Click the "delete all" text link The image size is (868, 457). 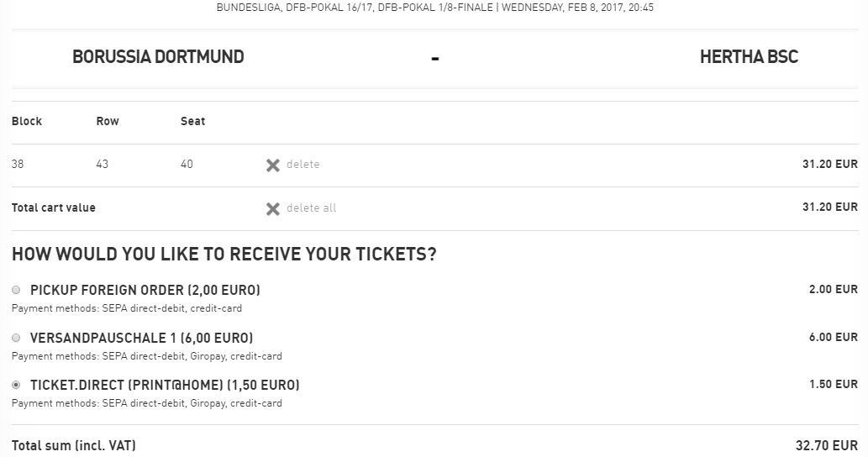[x=311, y=208]
